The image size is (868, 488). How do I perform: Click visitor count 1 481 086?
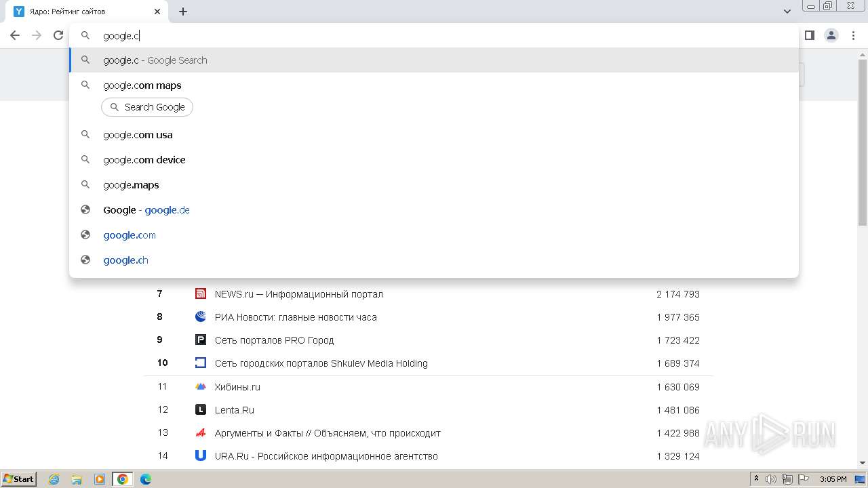click(x=678, y=410)
